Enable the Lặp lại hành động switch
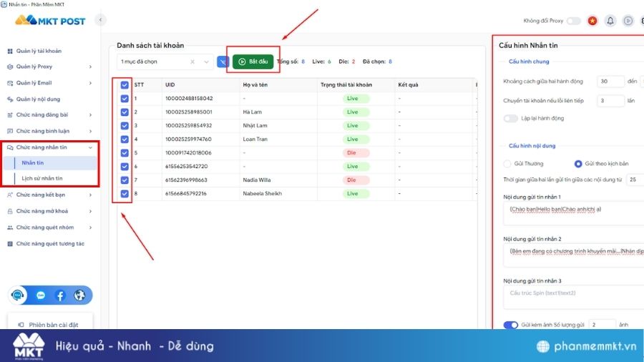Screen dimensions: 644x362 coord(510,118)
